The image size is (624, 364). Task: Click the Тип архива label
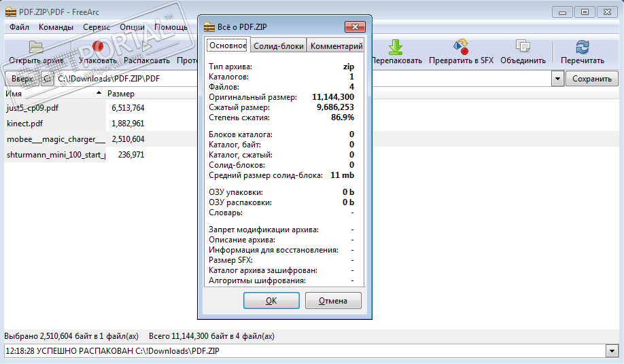click(x=230, y=67)
